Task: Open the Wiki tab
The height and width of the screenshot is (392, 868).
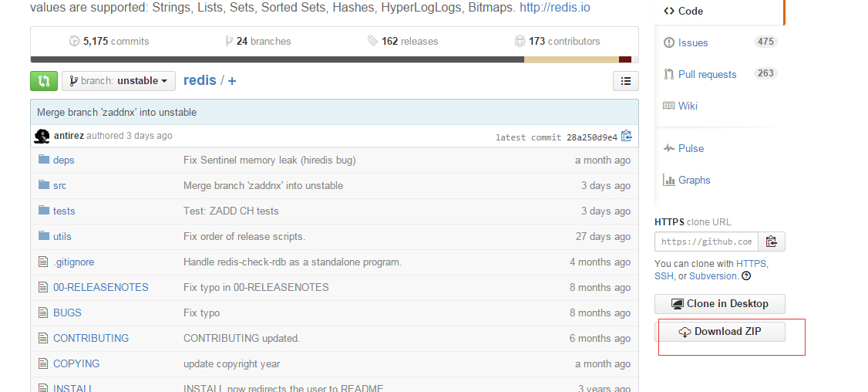Action: click(x=688, y=106)
